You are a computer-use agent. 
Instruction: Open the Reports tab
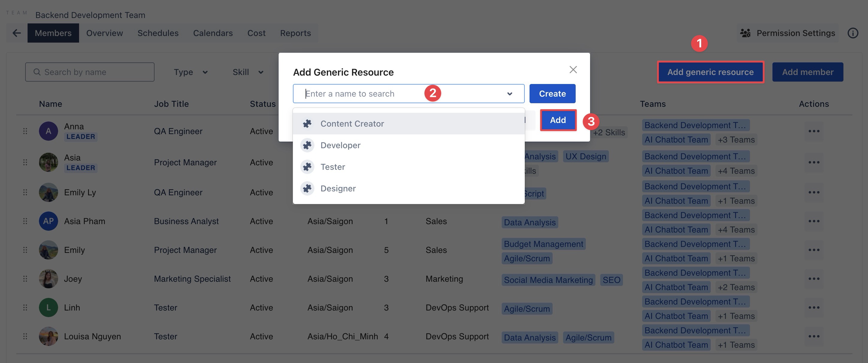[x=295, y=33]
